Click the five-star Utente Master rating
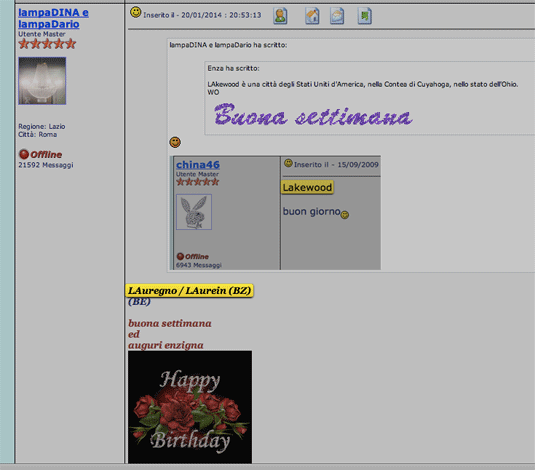Screen dimensions: 535x470 tap(47, 44)
